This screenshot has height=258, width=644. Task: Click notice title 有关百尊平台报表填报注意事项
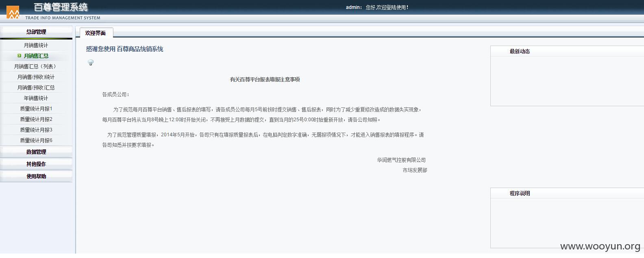(265, 79)
